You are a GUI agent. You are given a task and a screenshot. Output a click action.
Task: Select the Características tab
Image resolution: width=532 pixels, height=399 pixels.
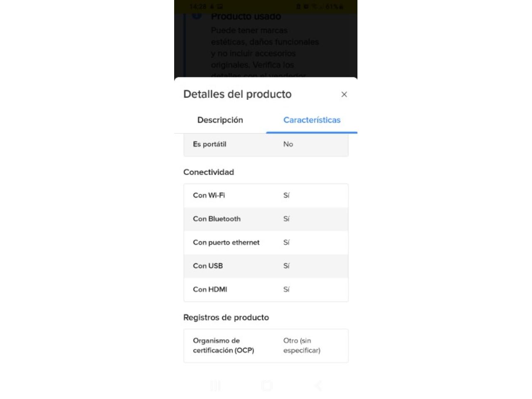(312, 120)
